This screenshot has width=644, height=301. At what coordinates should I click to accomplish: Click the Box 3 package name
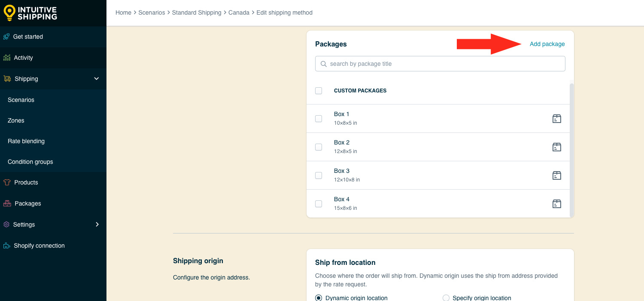click(x=342, y=171)
